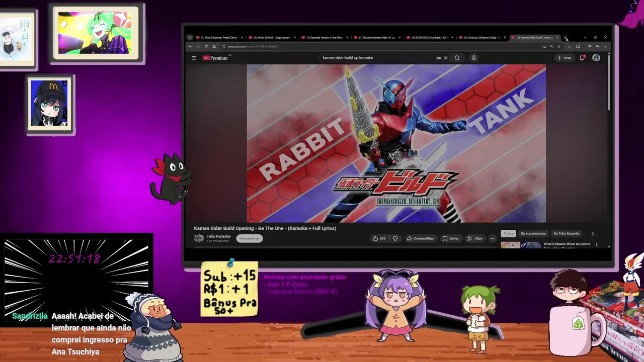
Task: Open a new browser tab with plus
Action: [x=566, y=38]
